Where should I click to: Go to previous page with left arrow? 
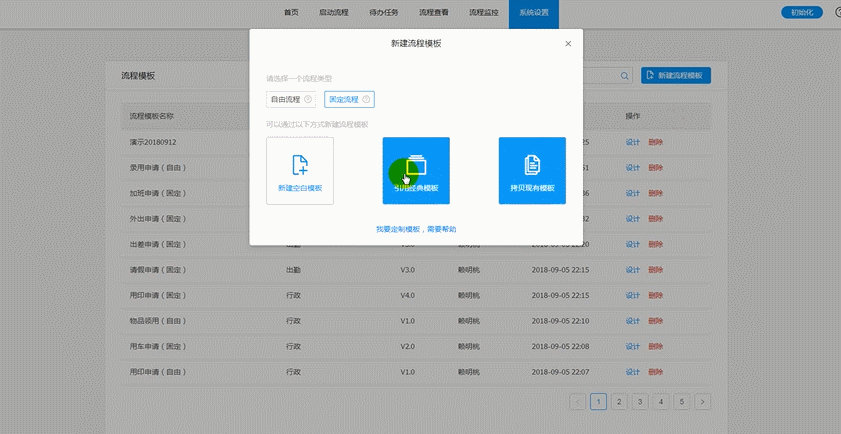(578, 402)
